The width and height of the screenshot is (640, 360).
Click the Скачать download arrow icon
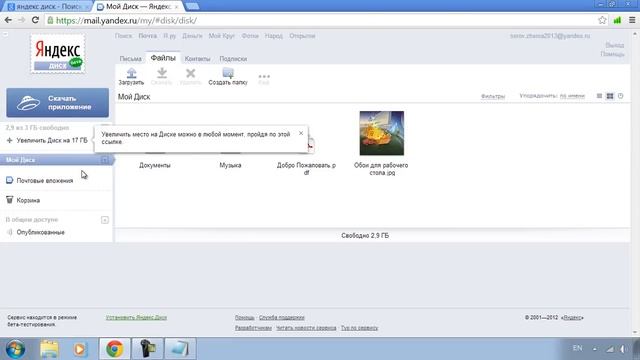tap(162, 73)
